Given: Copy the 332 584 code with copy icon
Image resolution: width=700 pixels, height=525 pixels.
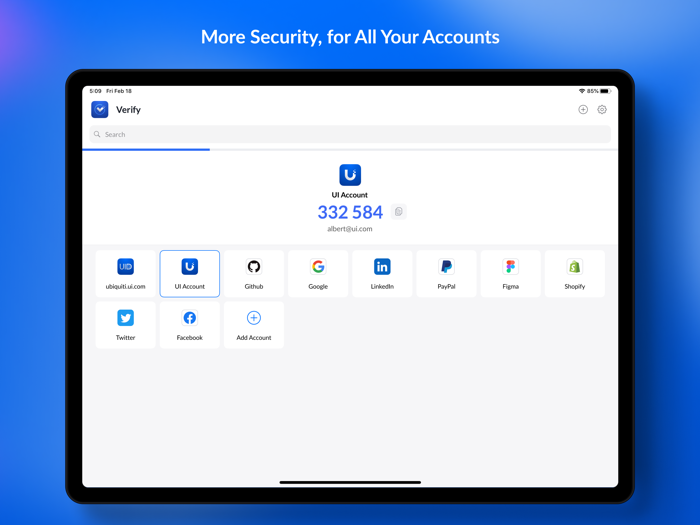Looking at the screenshot, I should point(399,212).
